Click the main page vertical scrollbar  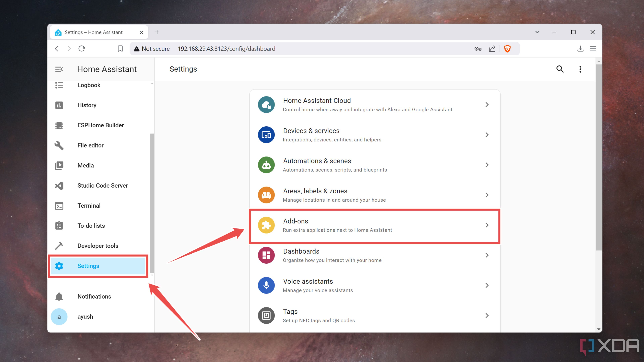(599, 157)
